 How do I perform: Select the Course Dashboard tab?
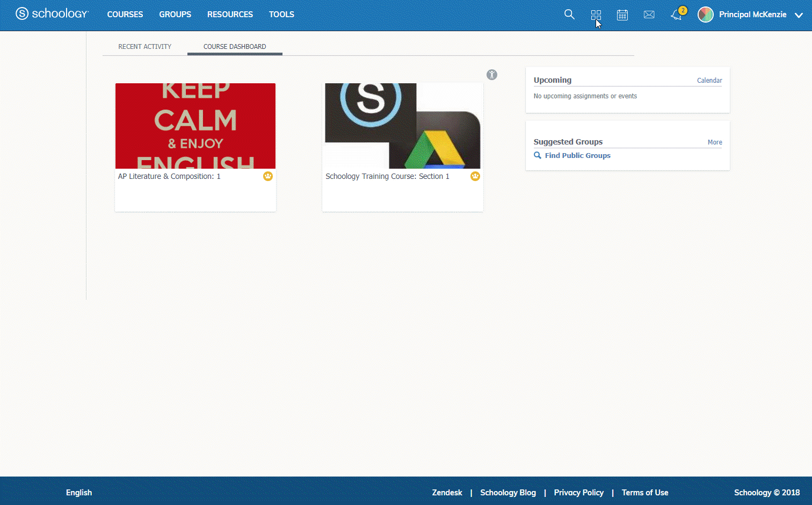click(x=235, y=47)
